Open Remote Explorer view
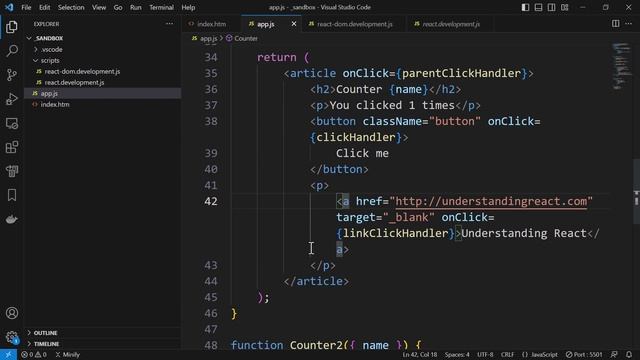Screen dimensions: 640x360 11,123
